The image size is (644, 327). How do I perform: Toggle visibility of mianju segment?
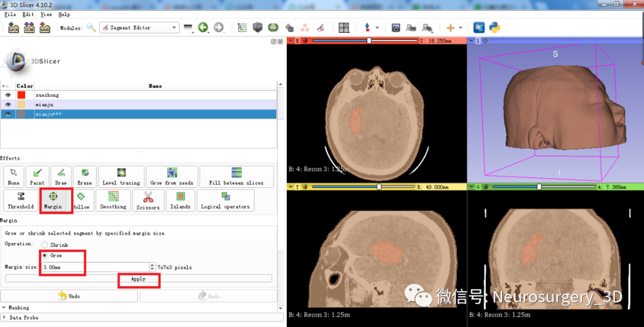8,104
